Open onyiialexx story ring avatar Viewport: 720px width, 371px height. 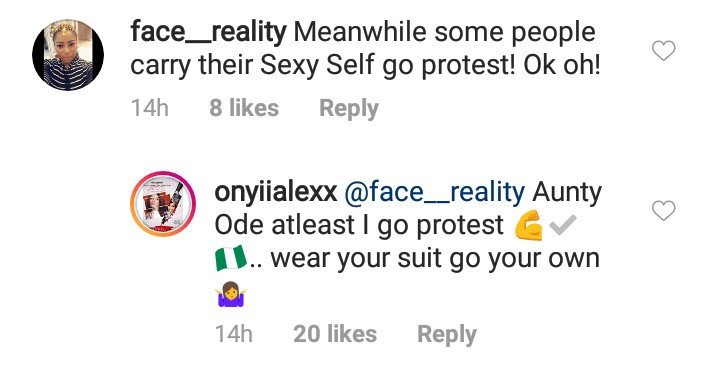pyautogui.click(x=163, y=203)
